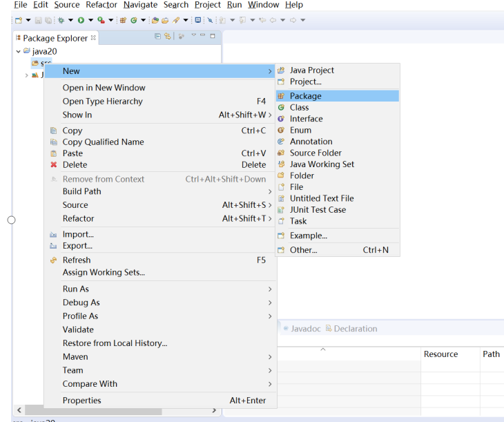Screen dimensions: 504x422
Task: Select Open Type Hierarchy context entry
Action: 160,102
